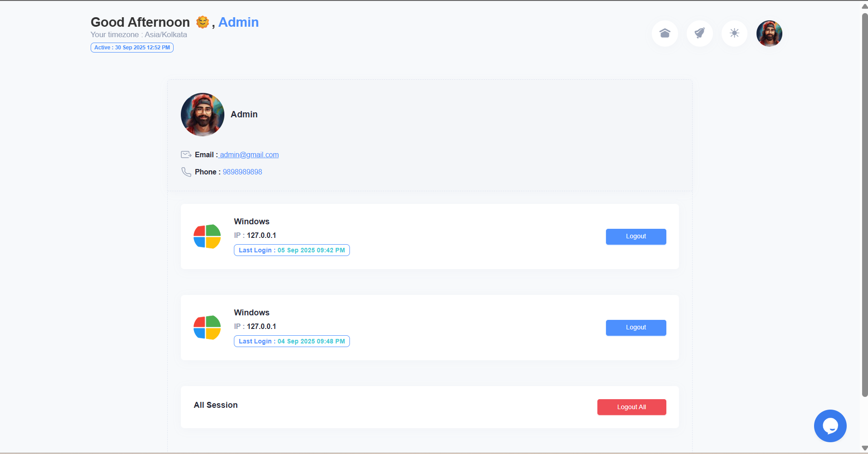Click the phone handset icon
The image size is (868, 454).
pyautogui.click(x=186, y=172)
